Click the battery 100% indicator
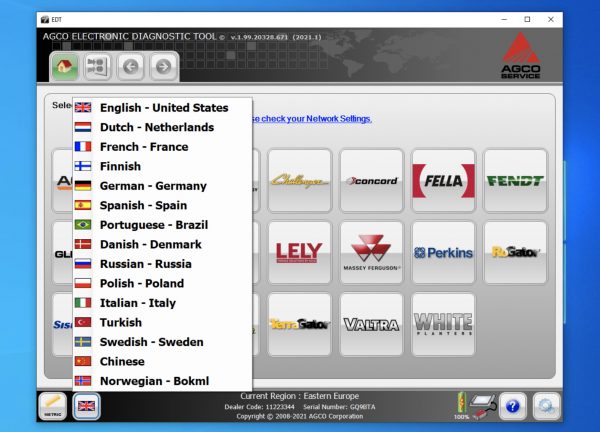This screenshot has height=432, width=600. [461, 406]
